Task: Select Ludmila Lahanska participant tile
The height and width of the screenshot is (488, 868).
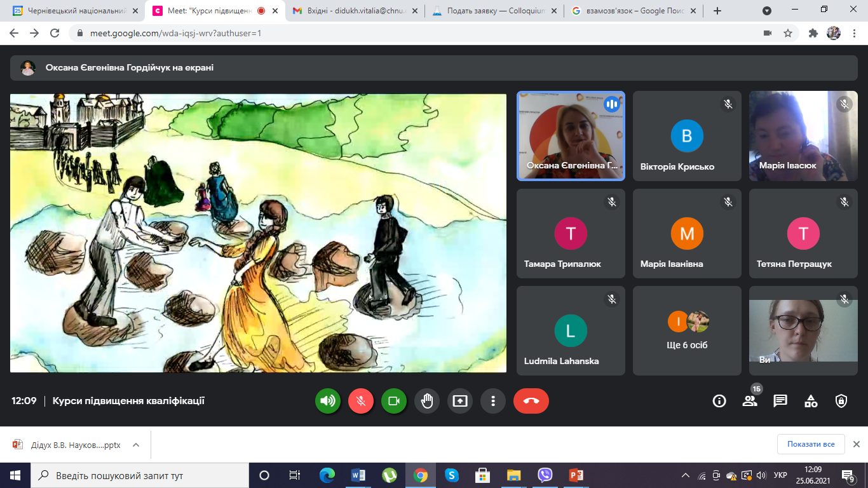Action: pos(571,330)
